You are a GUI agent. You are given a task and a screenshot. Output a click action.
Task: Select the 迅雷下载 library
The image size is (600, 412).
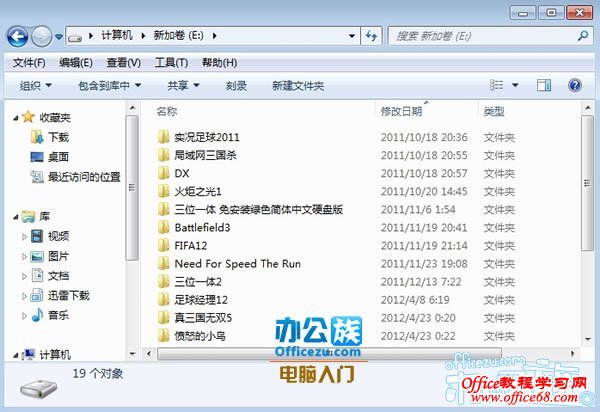[60, 295]
